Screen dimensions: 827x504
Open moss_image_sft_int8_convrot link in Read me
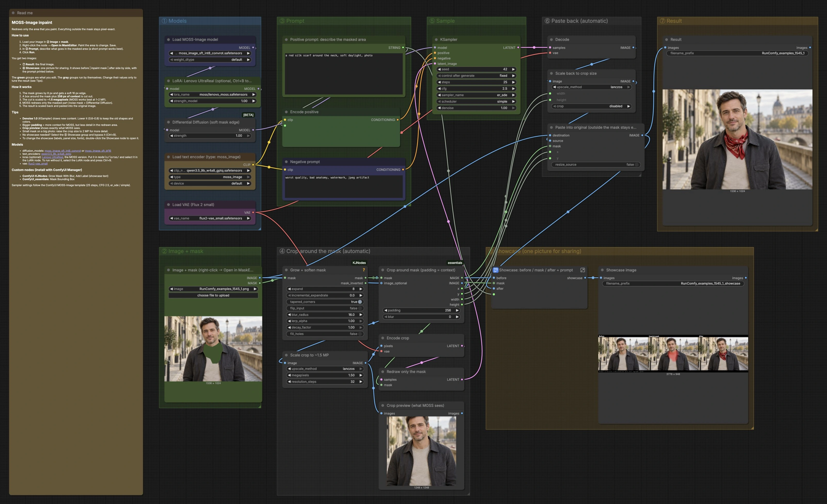point(63,151)
